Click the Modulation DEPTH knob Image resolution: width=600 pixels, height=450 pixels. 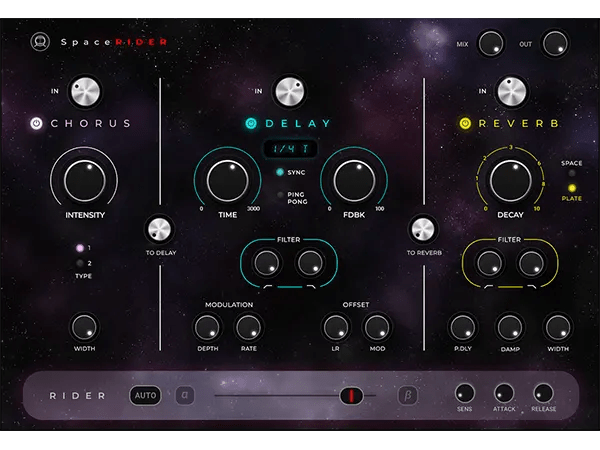[x=207, y=328]
